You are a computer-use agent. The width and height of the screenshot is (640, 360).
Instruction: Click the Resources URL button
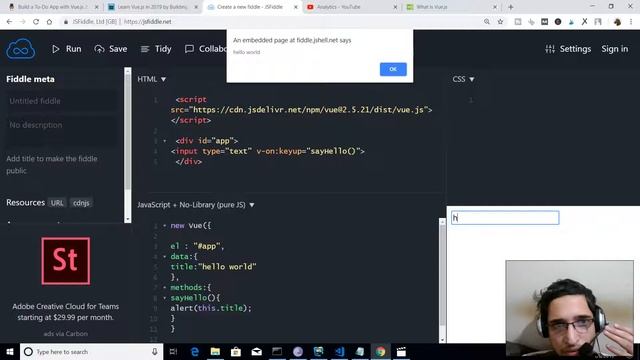click(57, 203)
